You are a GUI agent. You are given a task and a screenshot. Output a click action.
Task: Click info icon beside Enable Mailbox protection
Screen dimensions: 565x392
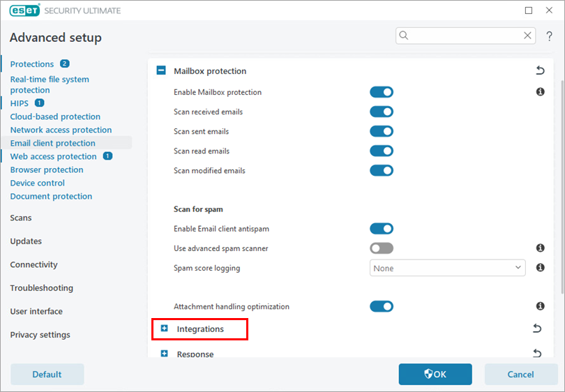540,92
